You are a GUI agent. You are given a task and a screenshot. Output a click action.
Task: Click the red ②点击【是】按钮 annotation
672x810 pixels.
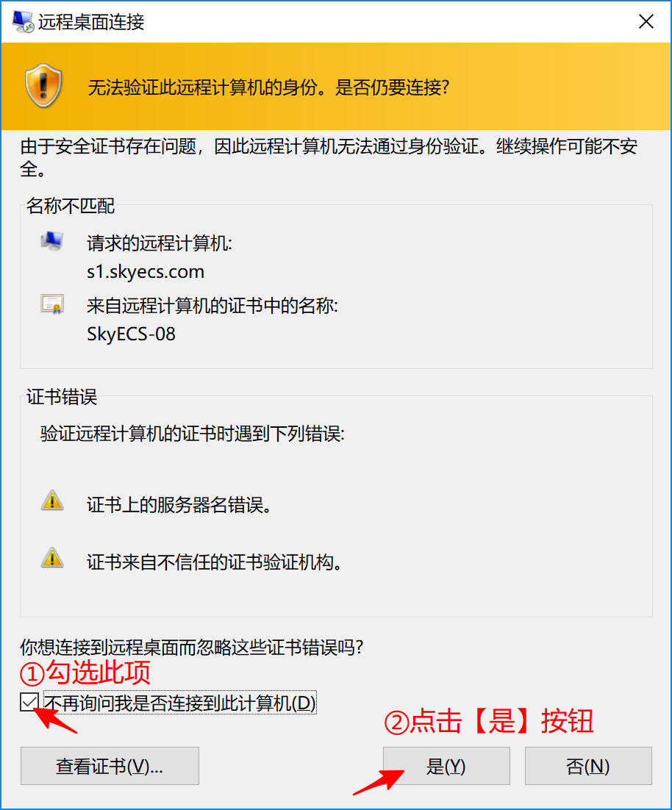click(x=489, y=720)
